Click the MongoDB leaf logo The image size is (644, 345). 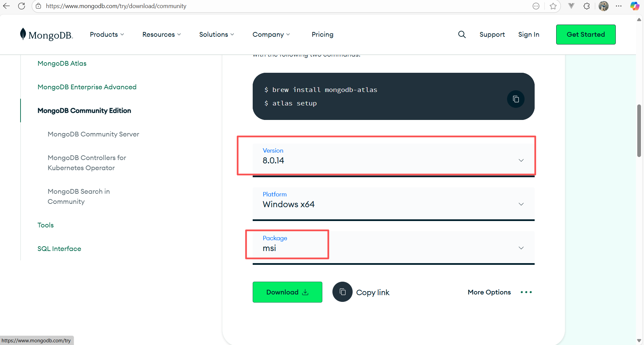[x=23, y=34]
